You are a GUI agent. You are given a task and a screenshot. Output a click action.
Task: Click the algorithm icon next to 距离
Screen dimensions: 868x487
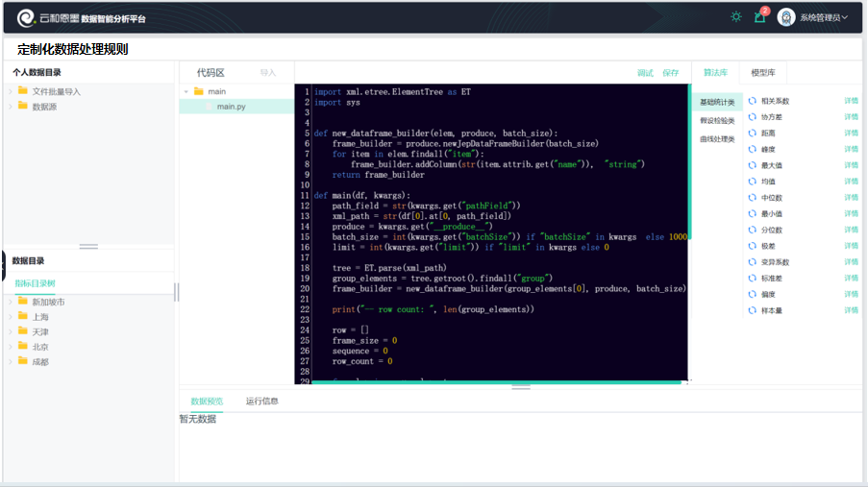(753, 134)
